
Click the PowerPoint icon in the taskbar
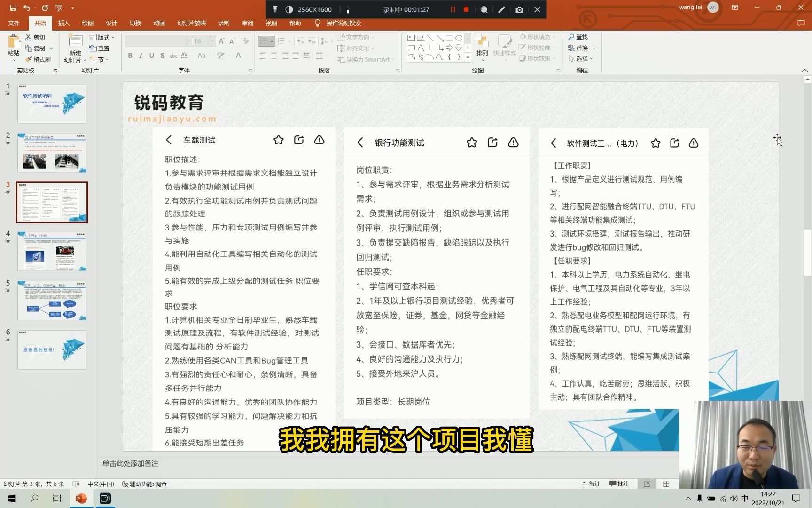tap(81, 498)
